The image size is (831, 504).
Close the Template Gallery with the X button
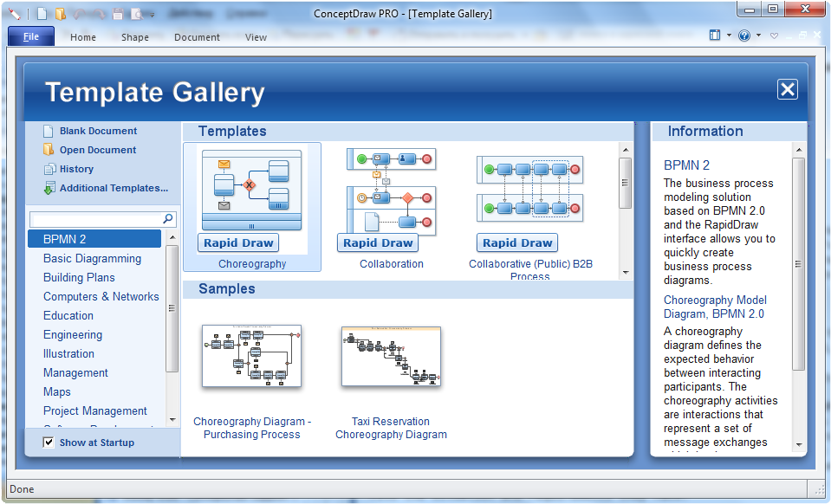tap(788, 89)
